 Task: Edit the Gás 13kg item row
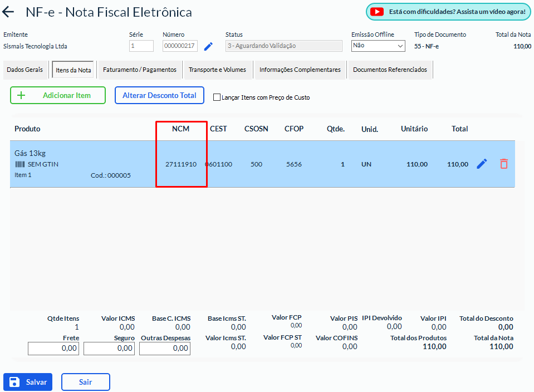482,164
